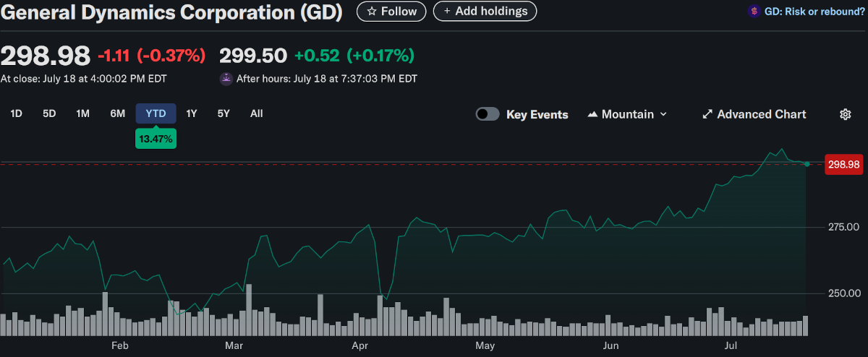Viewport: 868px width, 357px height.
Task: Click the dollar icon beside GD: Risk or rebound
Action: [x=754, y=11]
